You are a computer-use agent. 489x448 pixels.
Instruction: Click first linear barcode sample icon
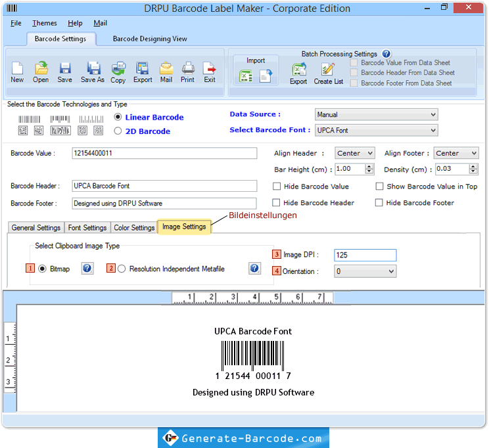(30, 120)
